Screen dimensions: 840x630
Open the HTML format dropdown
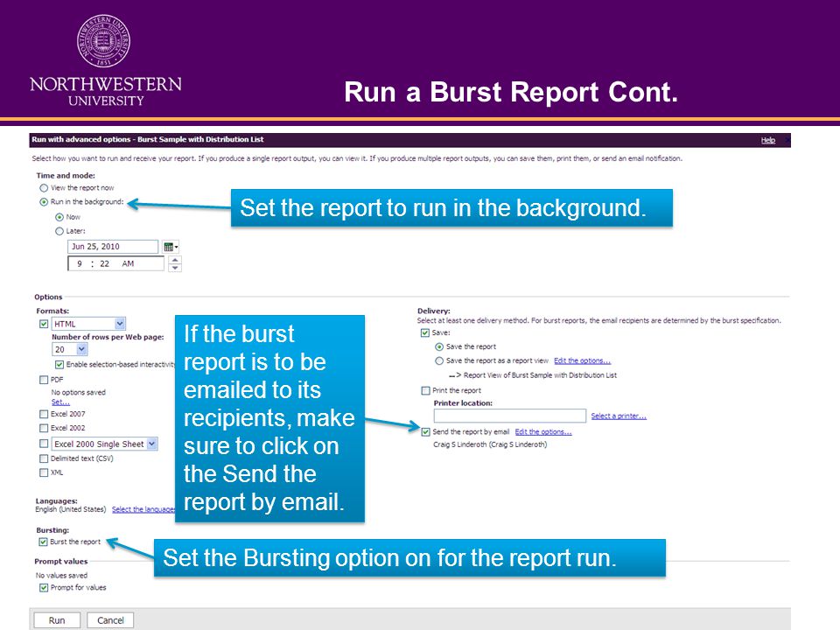click(120, 324)
